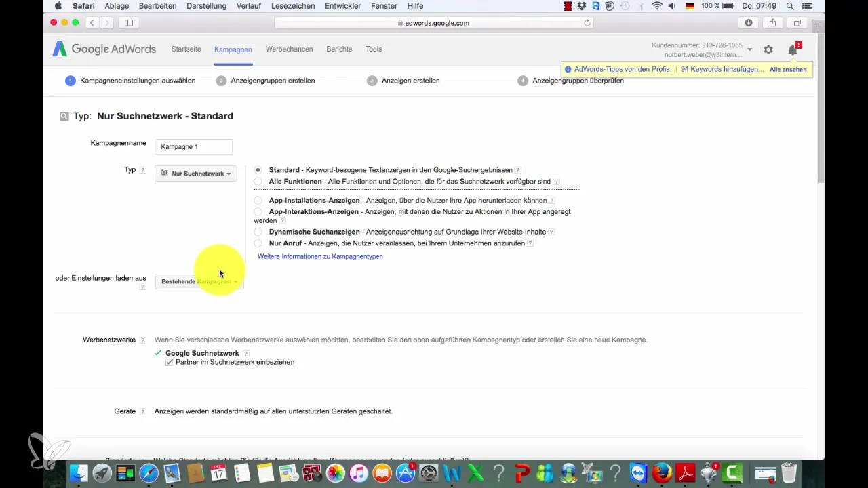Select the Nur Anruf radio button
The height and width of the screenshot is (488, 868).
(258, 243)
